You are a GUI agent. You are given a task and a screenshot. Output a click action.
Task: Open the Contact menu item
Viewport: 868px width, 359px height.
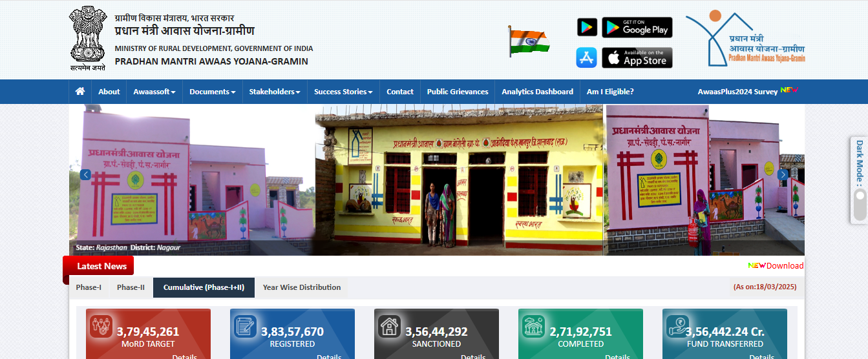coord(400,92)
